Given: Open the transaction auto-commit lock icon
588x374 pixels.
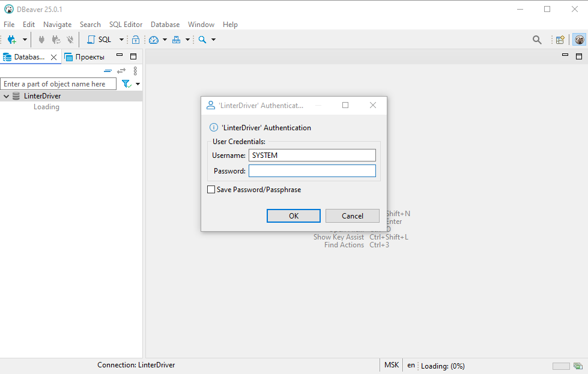Looking at the screenshot, I should pos(136,39).
